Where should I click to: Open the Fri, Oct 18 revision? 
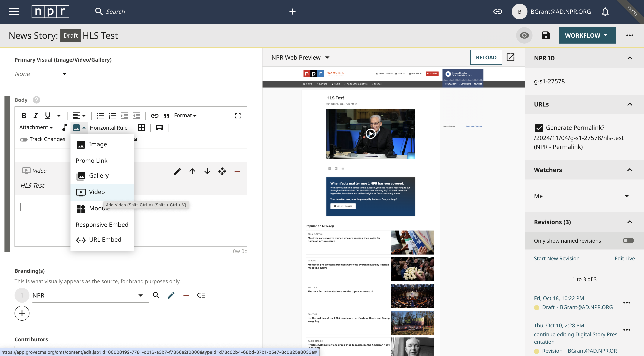[x=559, y=298]
